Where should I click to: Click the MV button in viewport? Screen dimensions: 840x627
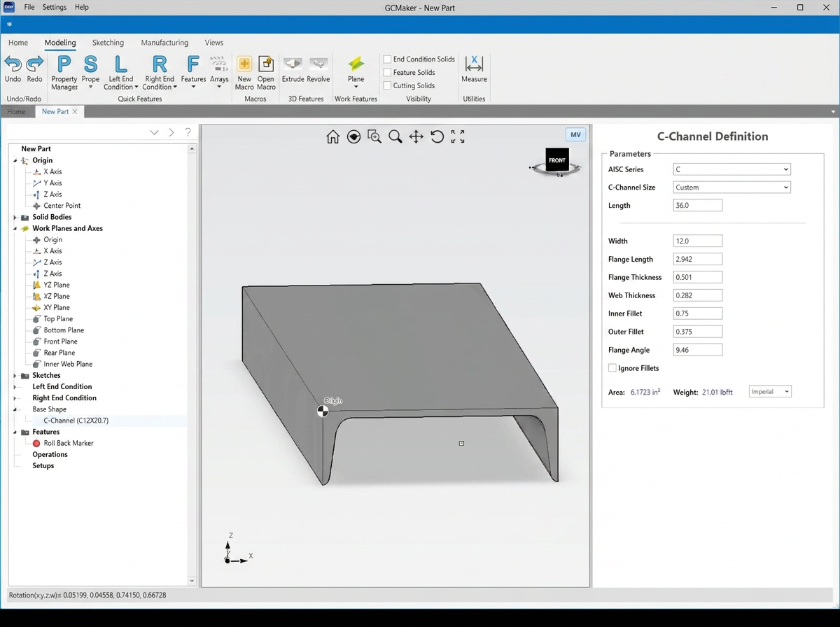(575, 135)
